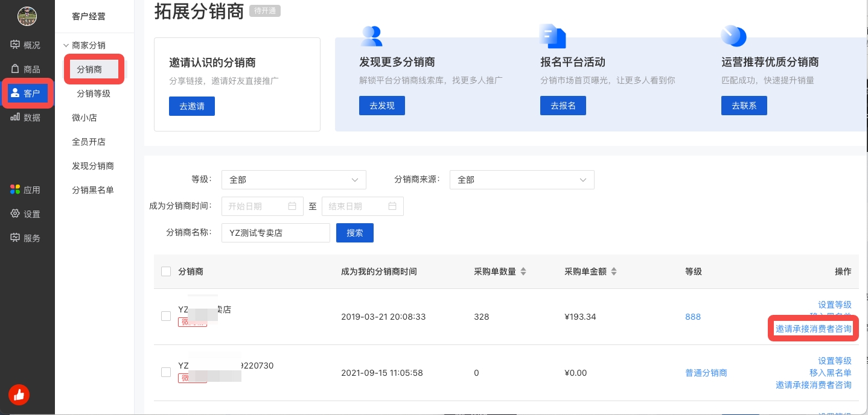Viewport: 868px width, 415px height.
Task: Click 邀请承接消费者咨询 for the 888 row
Action: (813, 329)
